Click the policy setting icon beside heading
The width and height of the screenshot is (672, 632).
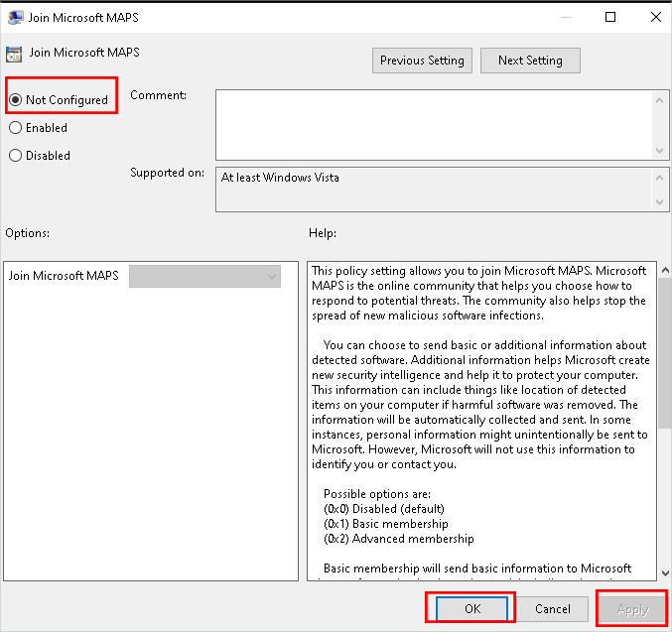point(14,55)
